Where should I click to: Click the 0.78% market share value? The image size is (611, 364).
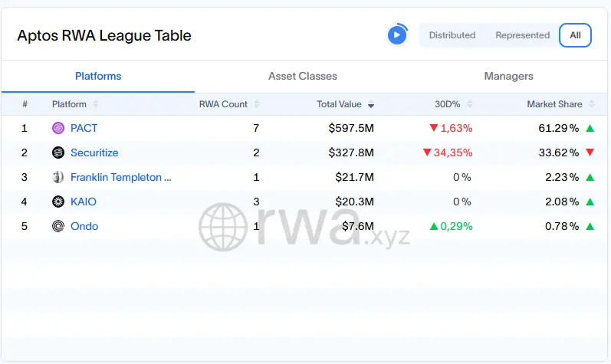562,226
